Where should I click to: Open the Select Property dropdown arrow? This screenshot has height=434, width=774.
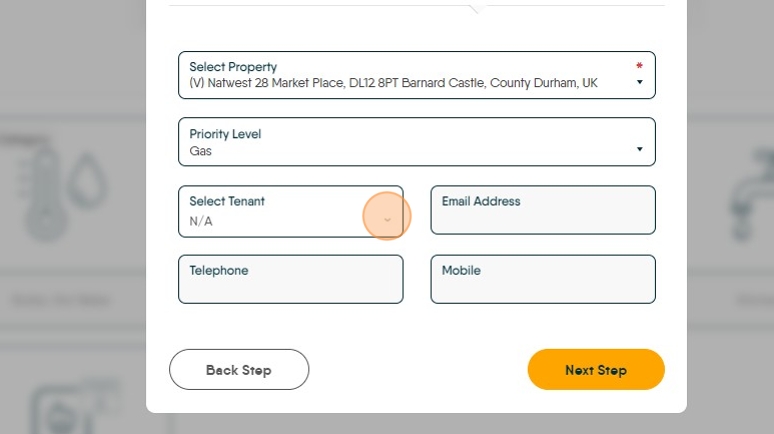point(639,82)
